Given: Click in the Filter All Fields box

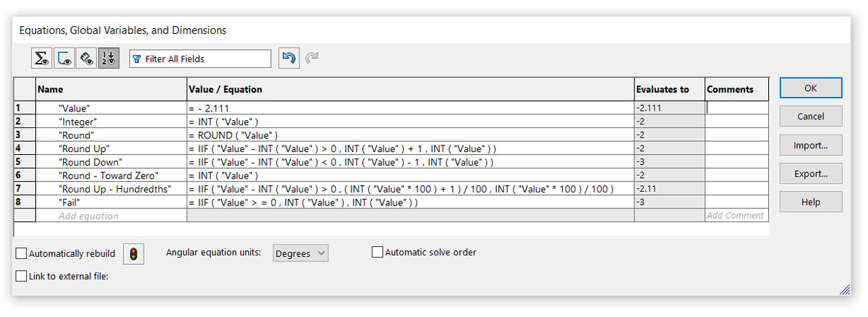Looking at the screenshot, I should click(206, 59).
